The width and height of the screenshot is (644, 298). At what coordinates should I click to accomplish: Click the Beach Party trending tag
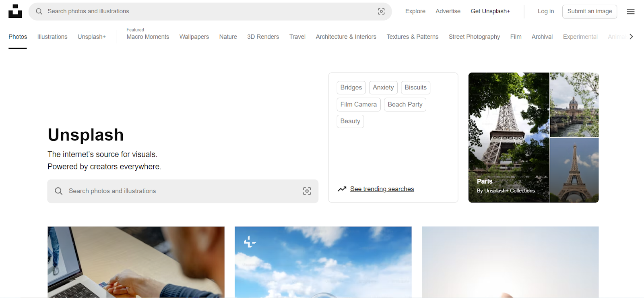(405, 104)
